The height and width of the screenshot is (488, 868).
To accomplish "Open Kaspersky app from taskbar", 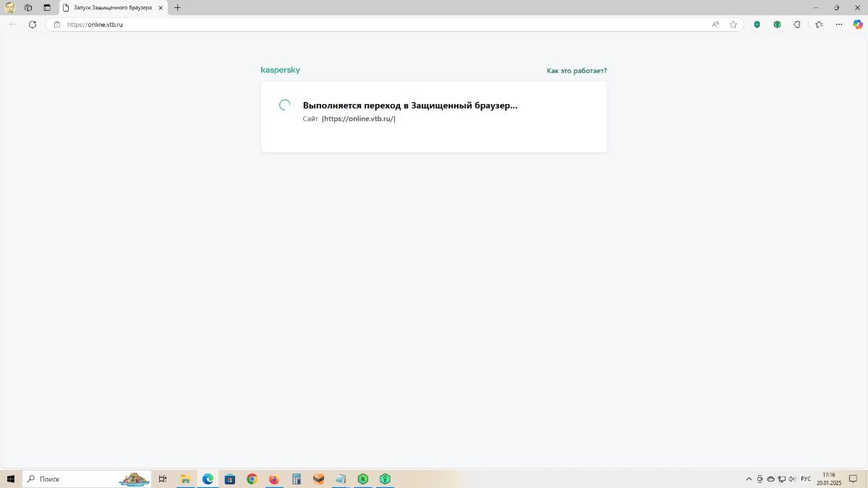I will [363, 479].
